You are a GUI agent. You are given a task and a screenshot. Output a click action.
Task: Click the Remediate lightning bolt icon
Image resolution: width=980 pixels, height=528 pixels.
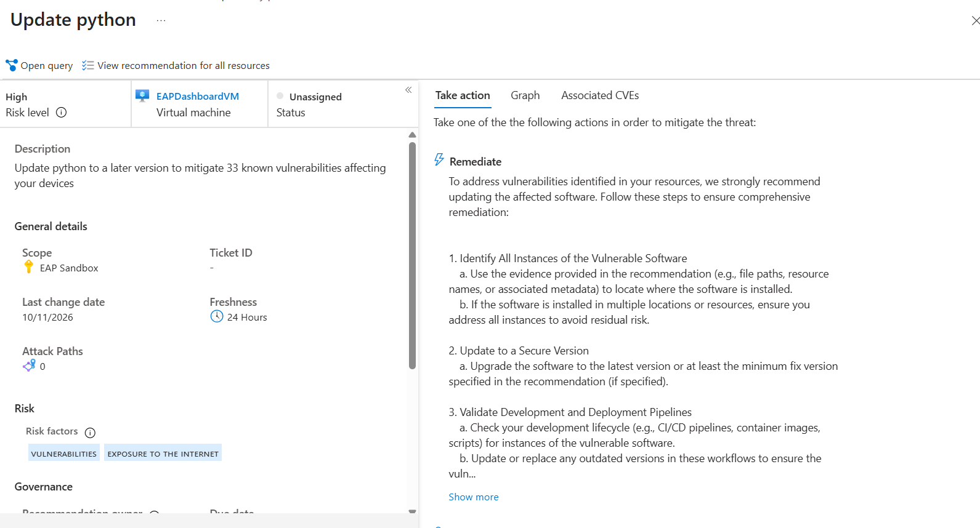[x=439, y=160]
